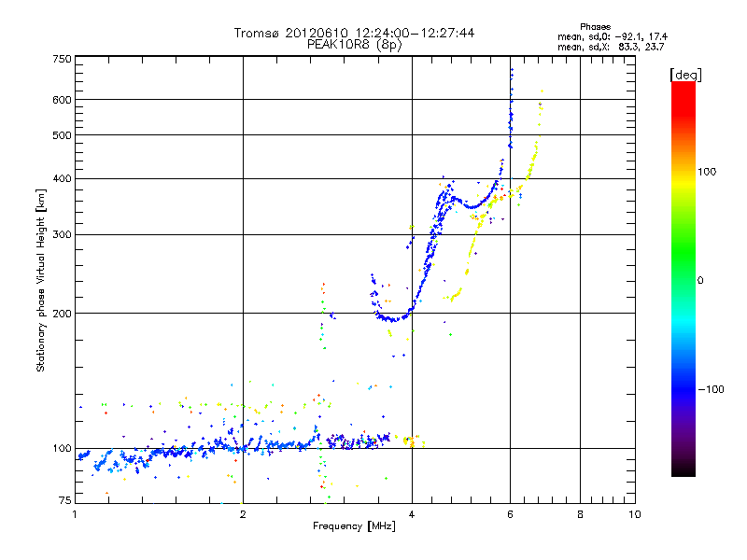Click the 'Phases' header label
Viewport: 747px width, 560px height.
click(595, 27)
